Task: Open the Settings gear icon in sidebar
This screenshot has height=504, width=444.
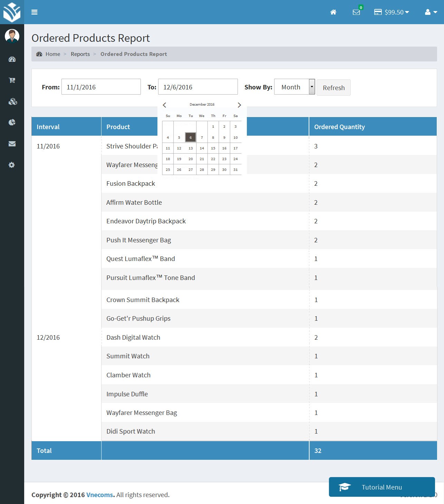Action: click(12, 165)
